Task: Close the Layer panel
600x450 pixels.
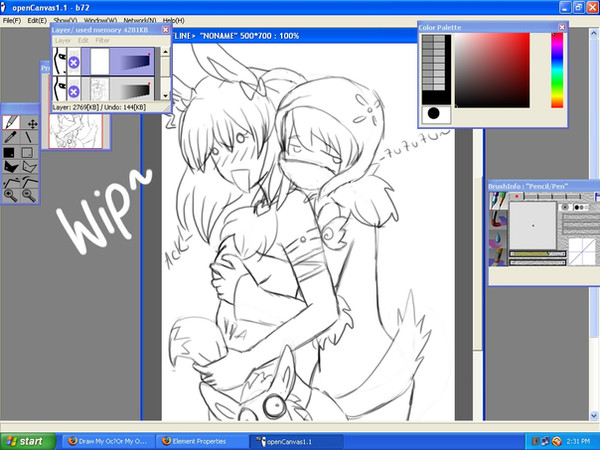Action: (165, 29)
